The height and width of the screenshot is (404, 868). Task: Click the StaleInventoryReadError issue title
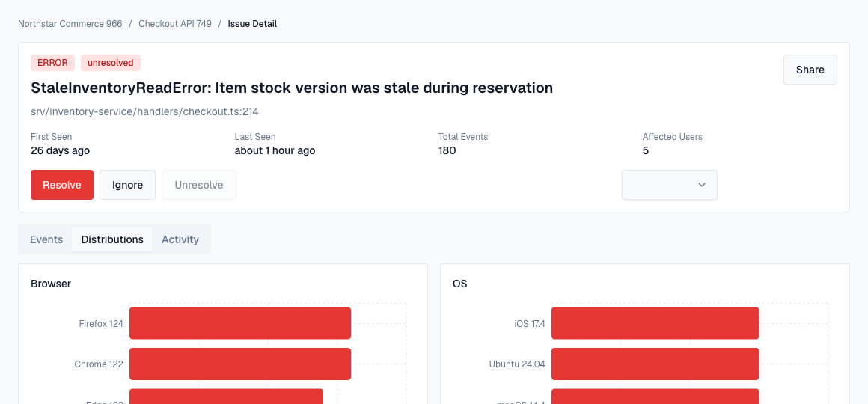tap(292, 88)
